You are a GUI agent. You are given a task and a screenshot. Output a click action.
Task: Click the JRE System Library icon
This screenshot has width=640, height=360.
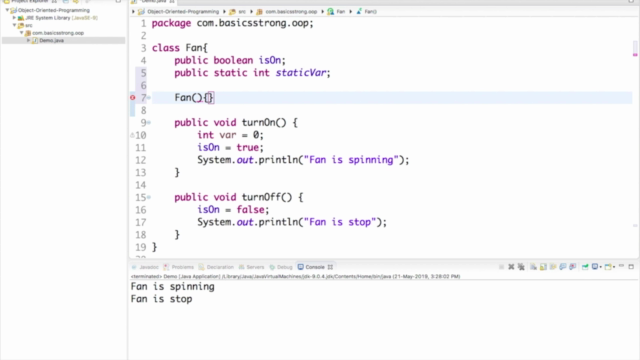pyautogui.click(x=20, y=18)
